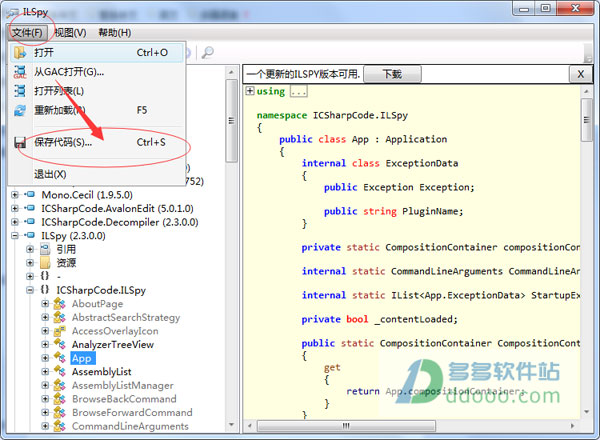600x440 pixels.
Task: Click the _contentLoaded field in code
Action: tap(415, 319)
